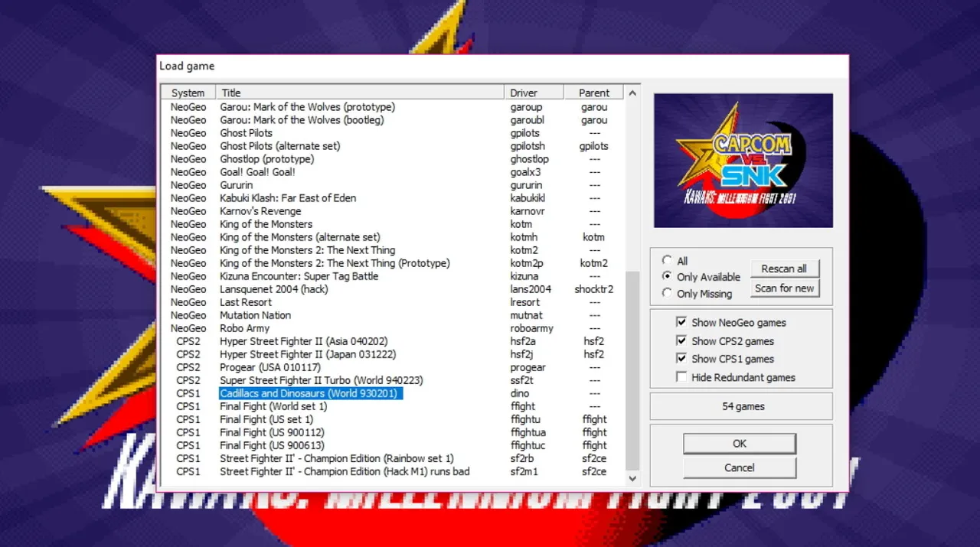
Task: Click the 54 games count label
Action: point(743,406)
